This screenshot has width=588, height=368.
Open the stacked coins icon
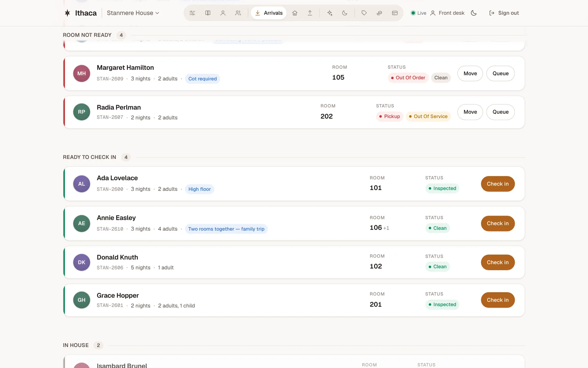pos(379,13)
